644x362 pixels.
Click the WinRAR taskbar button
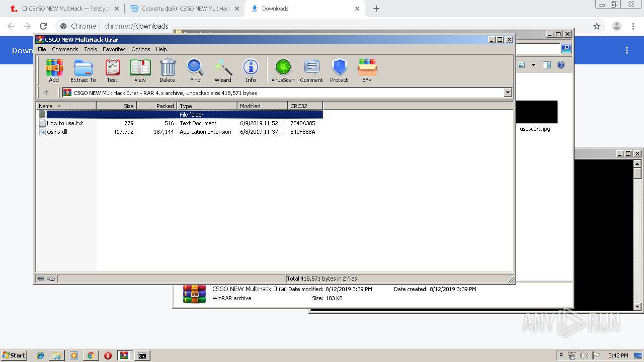[x=125, y=355]
